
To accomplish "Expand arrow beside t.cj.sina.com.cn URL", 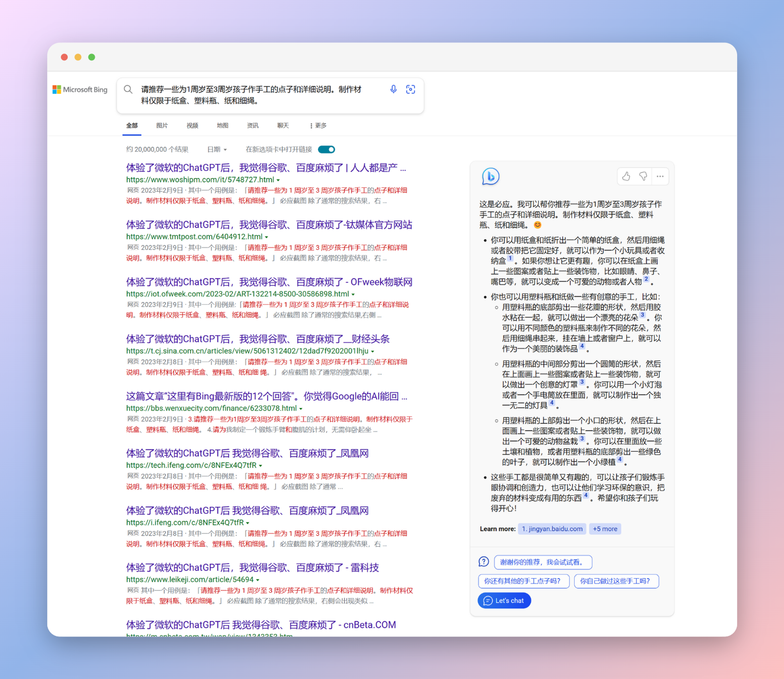I will point(372,351).
